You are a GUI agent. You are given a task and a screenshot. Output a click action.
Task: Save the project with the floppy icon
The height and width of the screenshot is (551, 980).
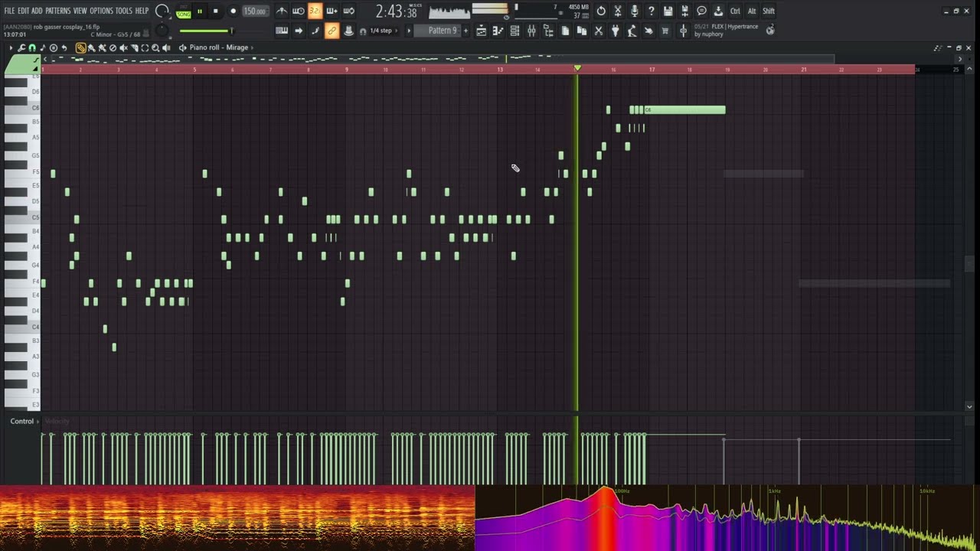coord(668,11)
